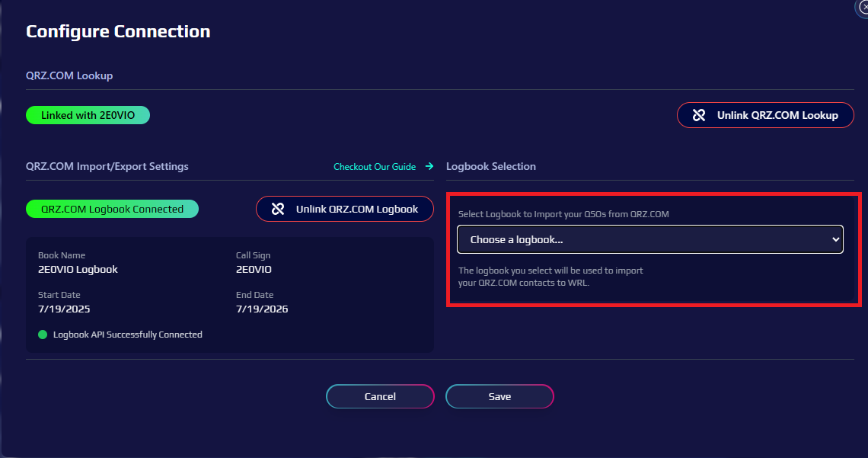Click the Linked with 2E0VIO badge
The image size is (868, 458).
pos(88,115)
